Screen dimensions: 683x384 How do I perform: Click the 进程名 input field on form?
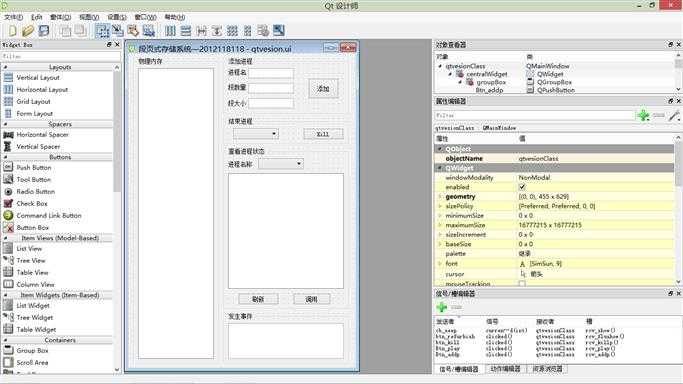pyautogui.click(x=271, y=73)
